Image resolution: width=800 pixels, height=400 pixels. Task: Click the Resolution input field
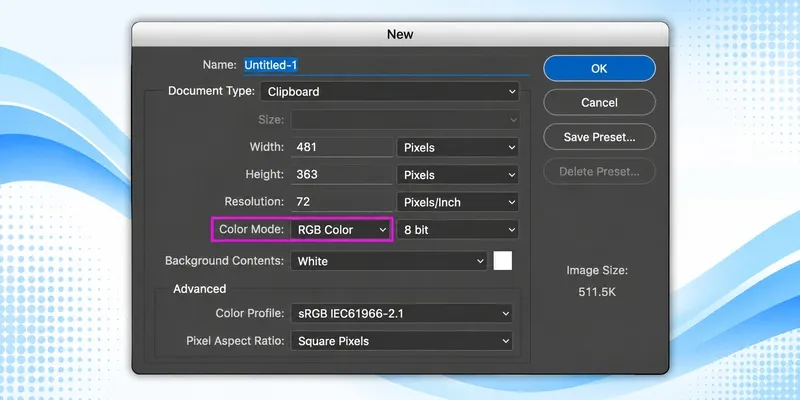pos(342,202)
